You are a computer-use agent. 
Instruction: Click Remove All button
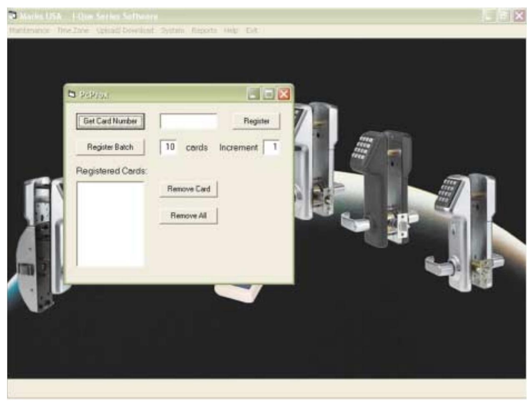coord(188,216)
